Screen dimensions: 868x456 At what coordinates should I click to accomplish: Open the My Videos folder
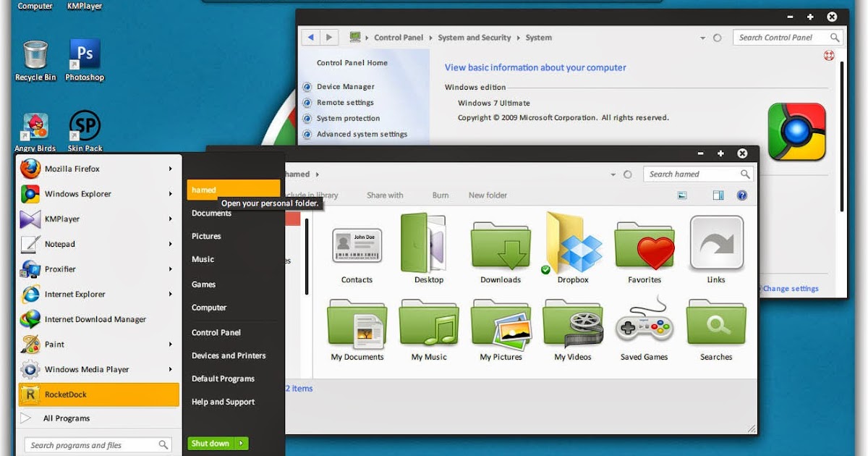point(573,329)
